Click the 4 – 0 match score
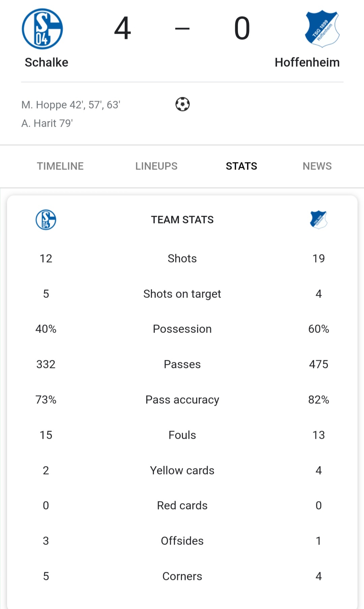Screen dimensions: 364x609 point(182,29)
